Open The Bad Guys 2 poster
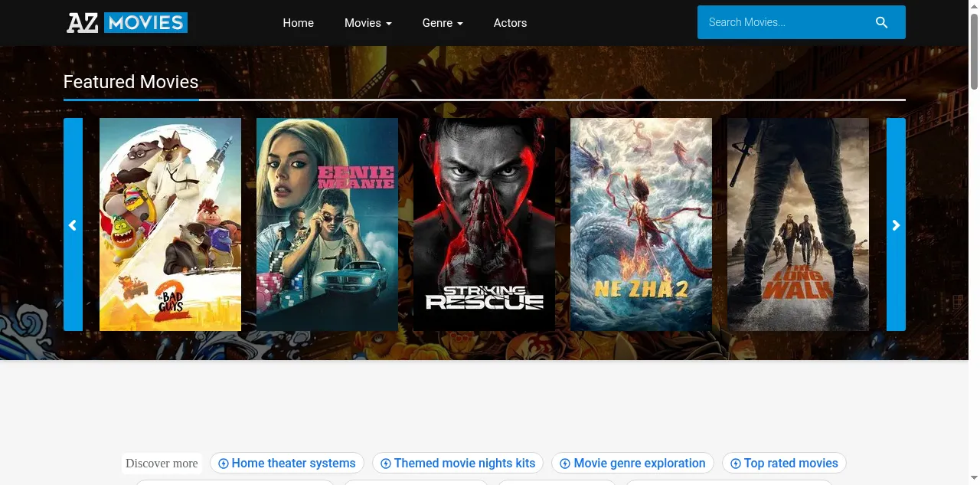This screenshot has height=485, width=980. tap(170, 224)
